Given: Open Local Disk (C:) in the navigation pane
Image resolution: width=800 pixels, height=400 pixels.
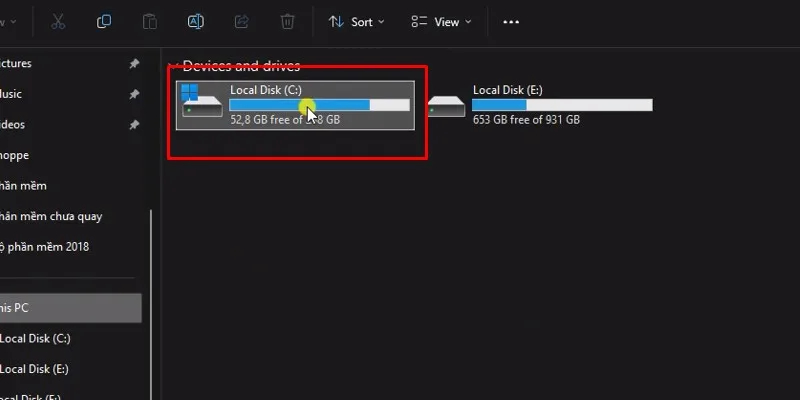Looking at the screenshot, I should (x=36, y=338).
